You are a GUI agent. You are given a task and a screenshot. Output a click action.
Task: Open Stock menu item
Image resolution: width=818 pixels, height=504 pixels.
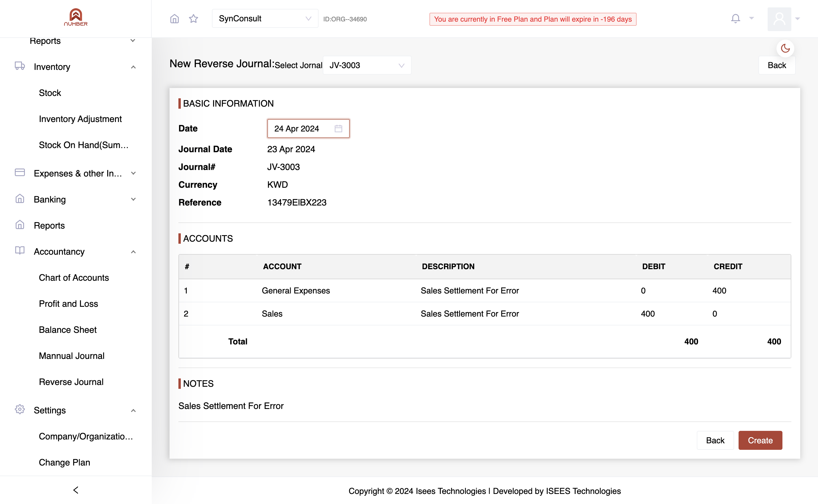pos(50,93)
